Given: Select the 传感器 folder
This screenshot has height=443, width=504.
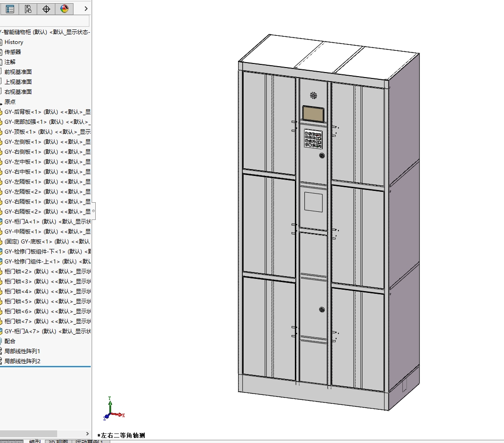Looking at the screenshot, I should [x=13, y=52].
